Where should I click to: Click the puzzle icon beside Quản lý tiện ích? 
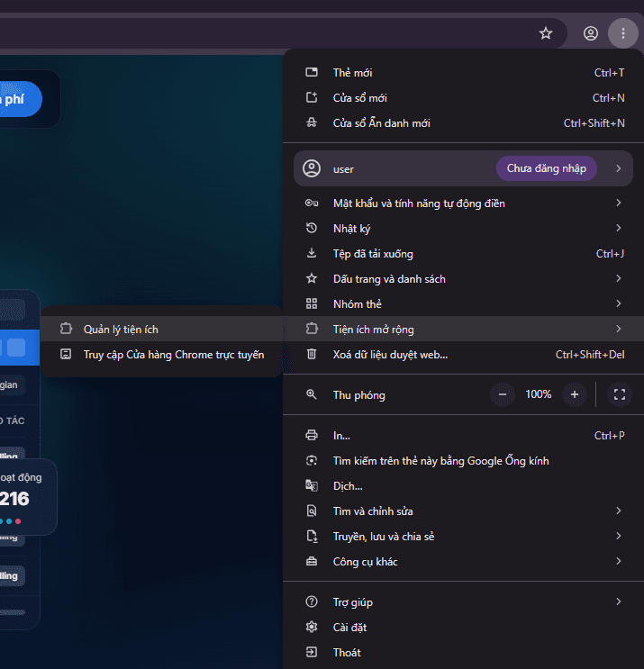click(x=66, y=329)
